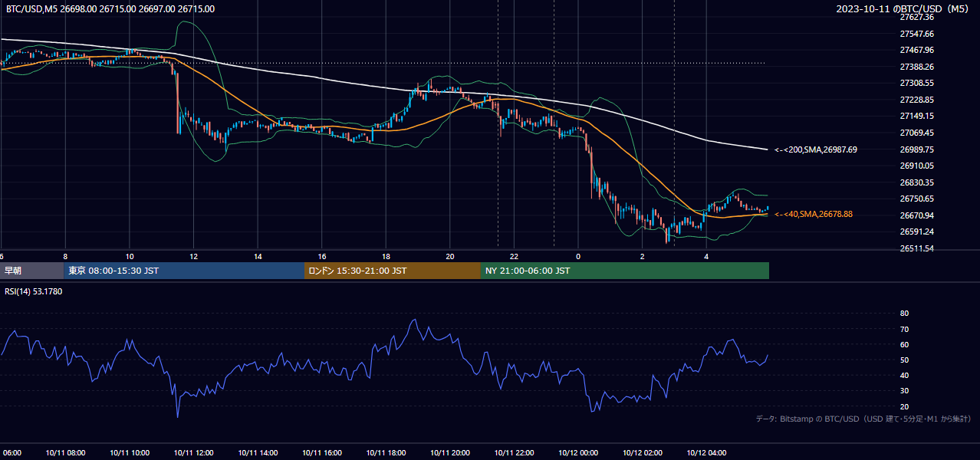Click price axis label 26591.24
The height and width of the screenshot is (460, 980).
tap(916, 232)
